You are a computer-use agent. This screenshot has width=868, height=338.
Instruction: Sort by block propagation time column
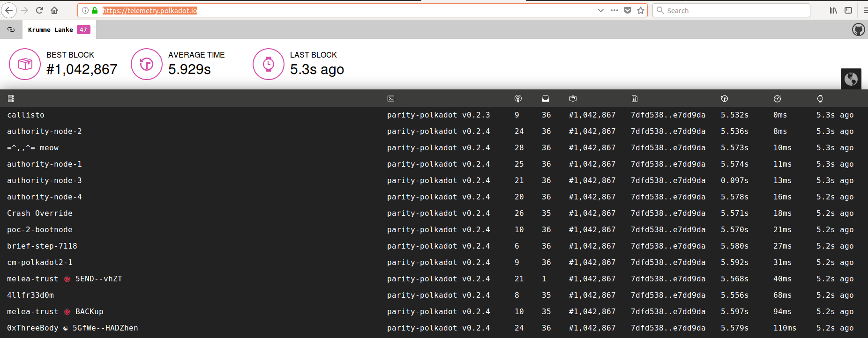coord(777,98)
